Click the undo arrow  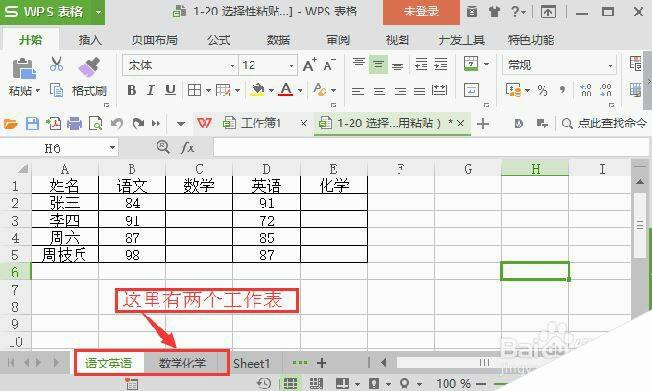(117, 124)
